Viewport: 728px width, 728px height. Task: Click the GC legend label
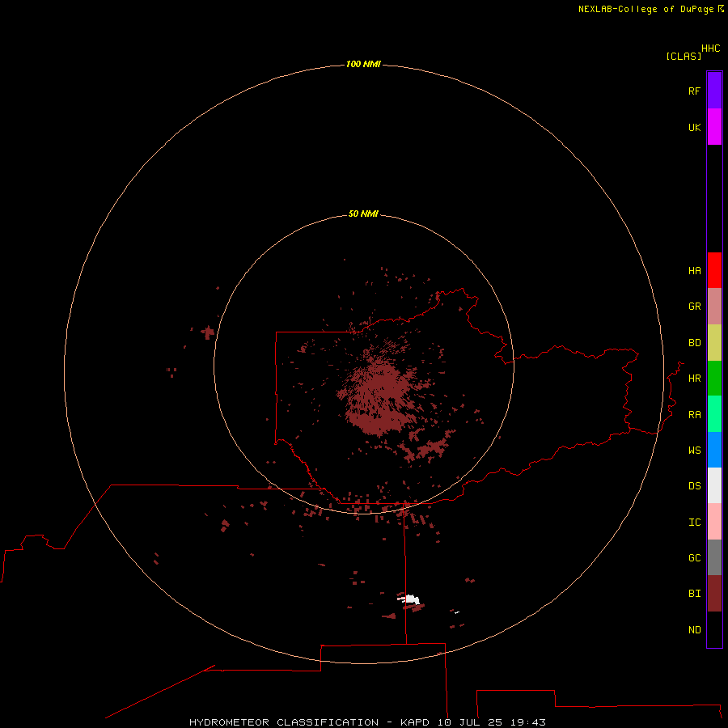tap(694, 558)
